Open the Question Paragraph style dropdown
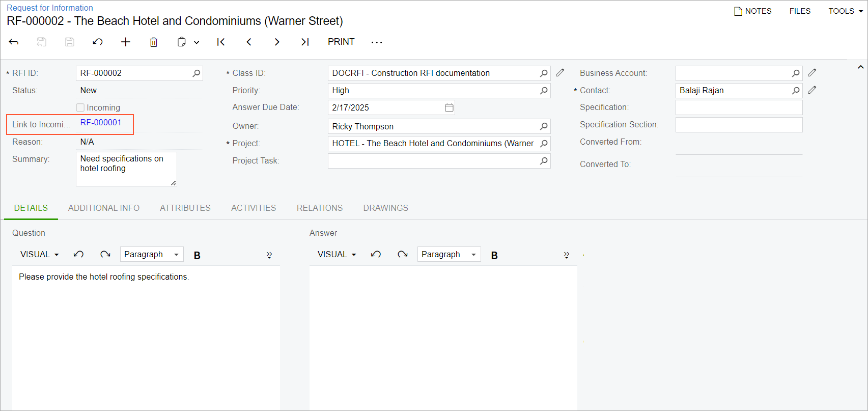868x411 pixels. pos(152,254)
